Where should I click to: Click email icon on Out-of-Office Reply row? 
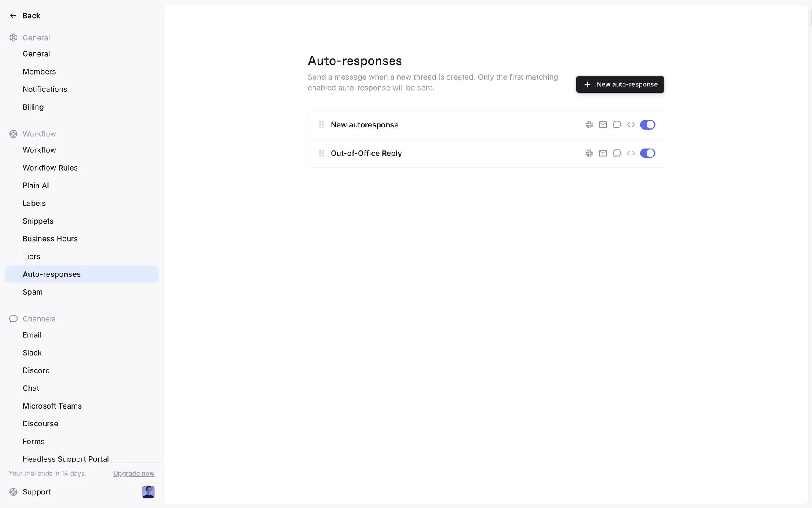pyautogui.click(x=603, y=153)
